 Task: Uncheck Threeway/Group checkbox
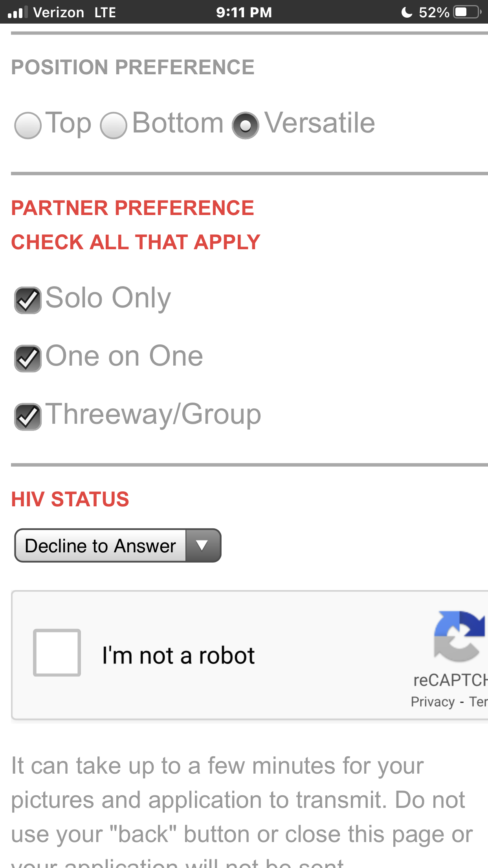point(28,417)
